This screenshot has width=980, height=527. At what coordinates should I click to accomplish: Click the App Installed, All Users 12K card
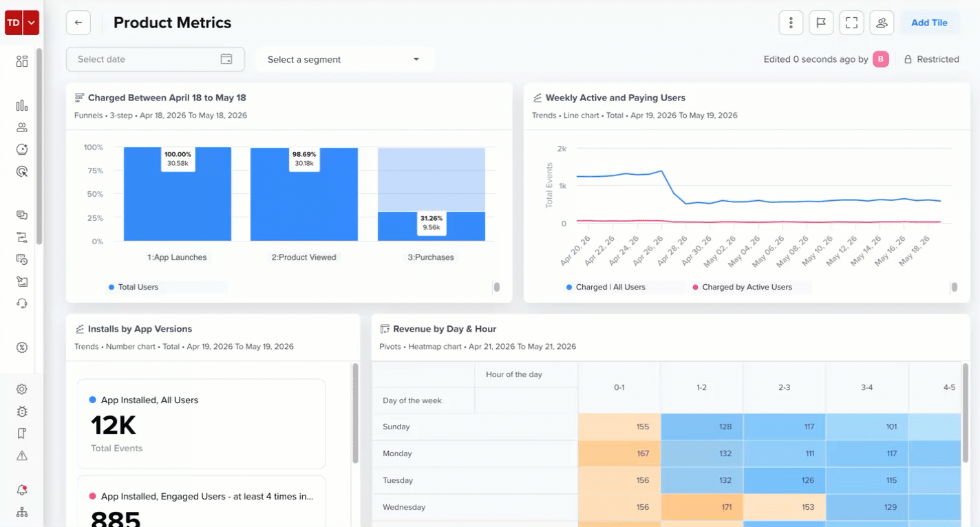pos(201,424)
